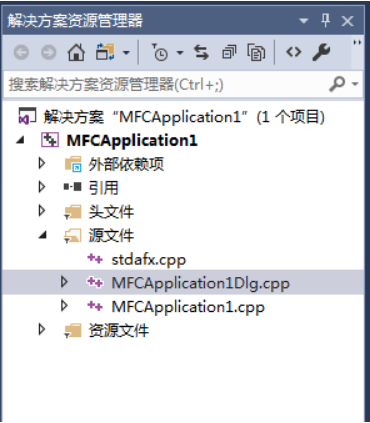This screenshot has height=423, width=370.
Task: Expand the 资源文件 folder
Action: 42,329
